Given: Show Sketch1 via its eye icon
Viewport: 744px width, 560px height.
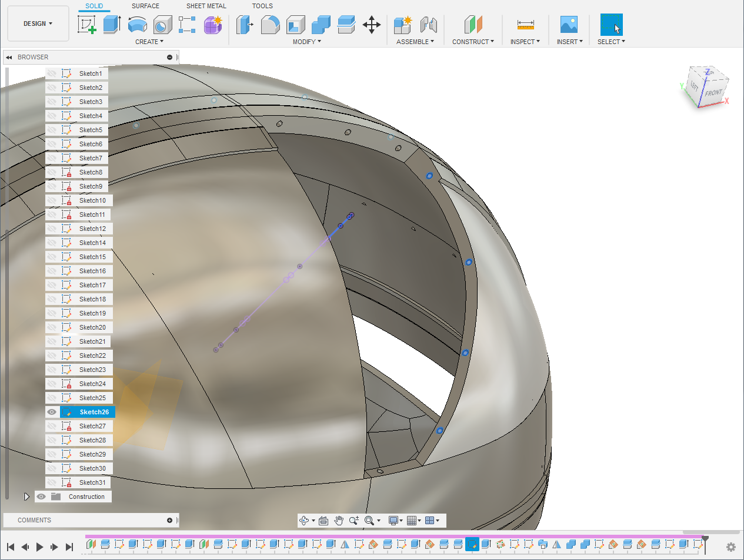Looking at the screenshot, I should coord(52,73).
